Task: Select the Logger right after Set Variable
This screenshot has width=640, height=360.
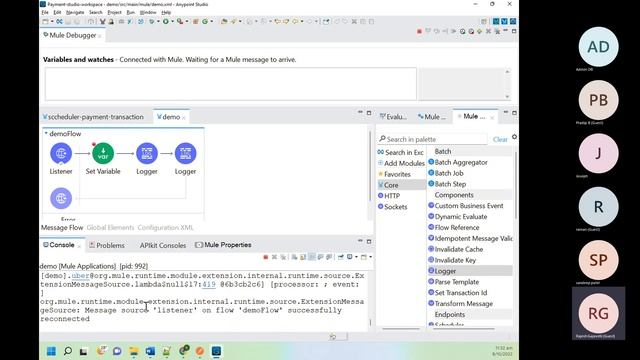Action: [x=147, y=153]
